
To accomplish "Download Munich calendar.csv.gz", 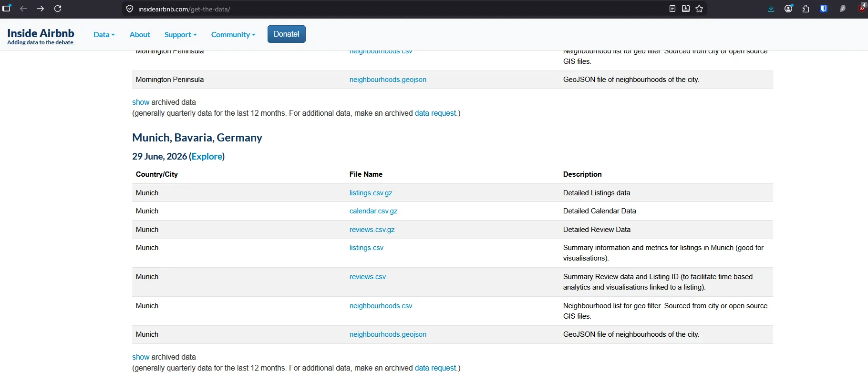I will (373, 211).
